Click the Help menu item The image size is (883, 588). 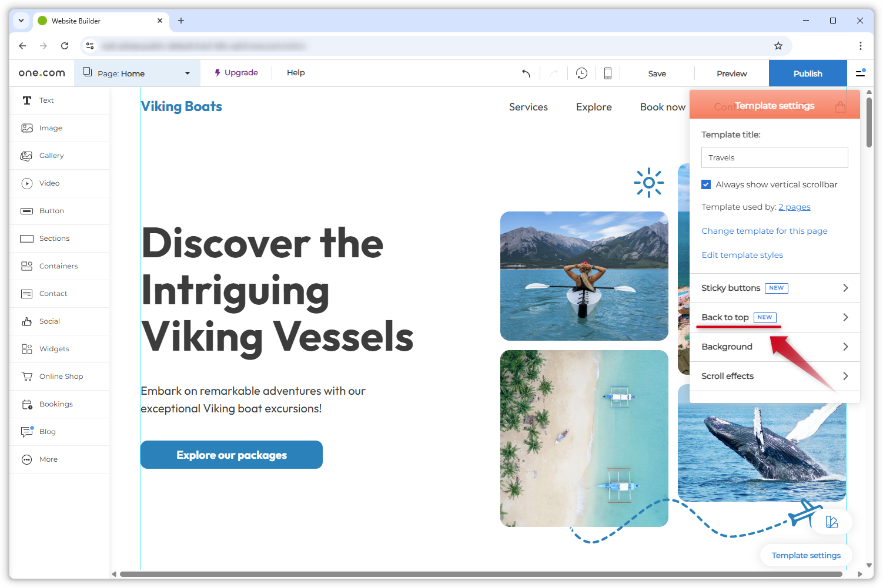click(x=296, y=73)
